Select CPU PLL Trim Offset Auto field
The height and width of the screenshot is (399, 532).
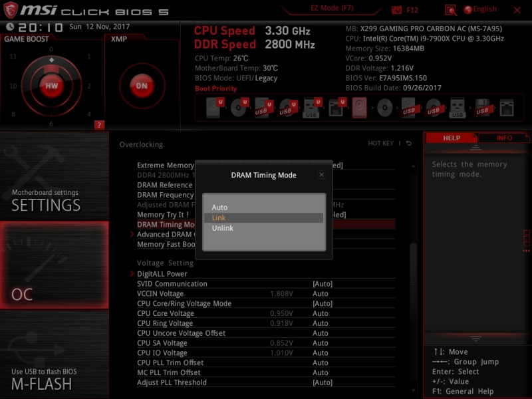coord(321,362)
